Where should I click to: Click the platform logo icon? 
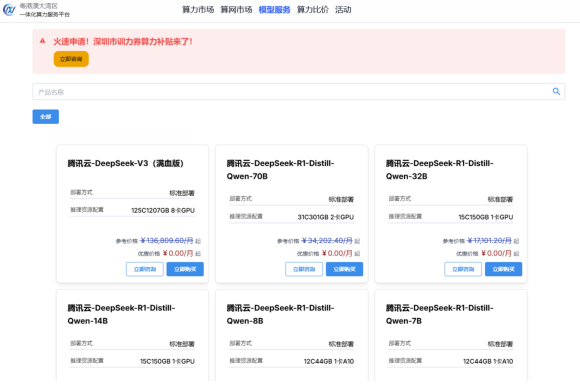9,10
